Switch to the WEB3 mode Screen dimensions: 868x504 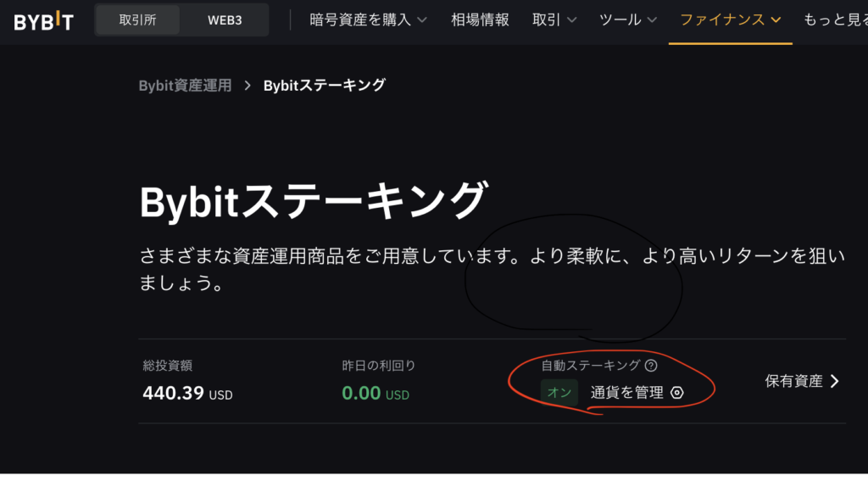(x=224, y=20)
